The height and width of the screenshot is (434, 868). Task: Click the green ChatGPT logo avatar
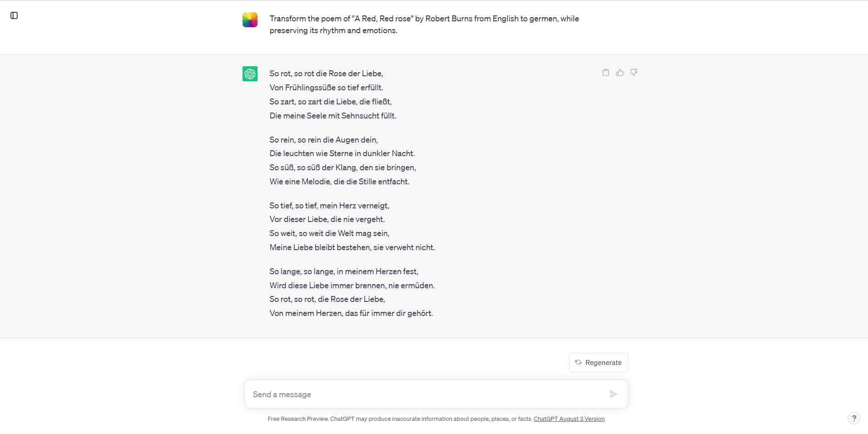250,74
